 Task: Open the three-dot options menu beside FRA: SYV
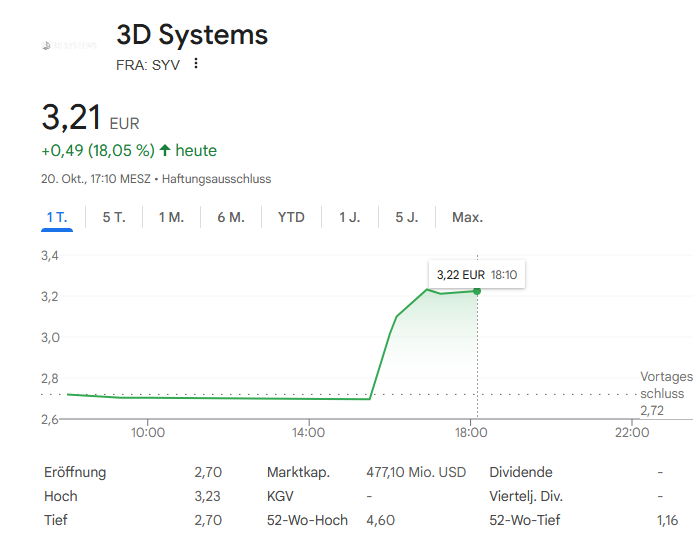196,64
